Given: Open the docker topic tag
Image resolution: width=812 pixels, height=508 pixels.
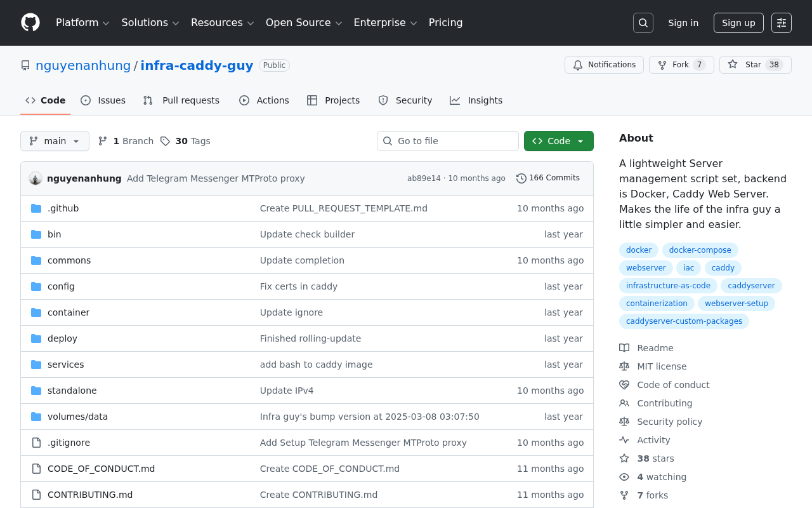Looking at the screenshot, I should pyautogui.click(x=638, y=250).
